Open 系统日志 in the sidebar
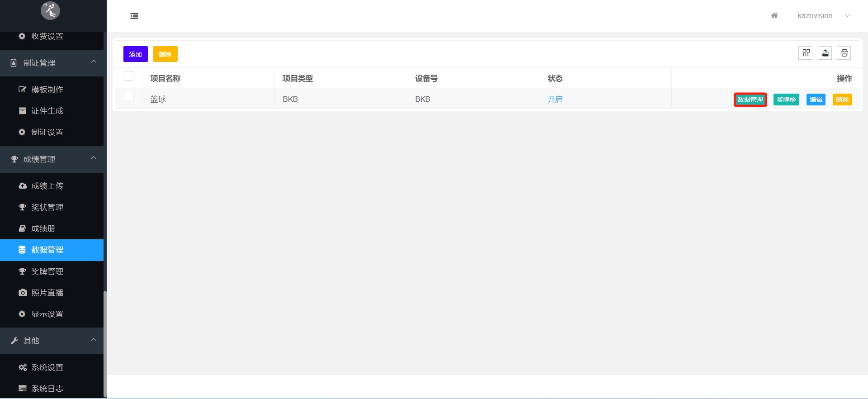This screenshot has width=868, height=399. point(47,389)
